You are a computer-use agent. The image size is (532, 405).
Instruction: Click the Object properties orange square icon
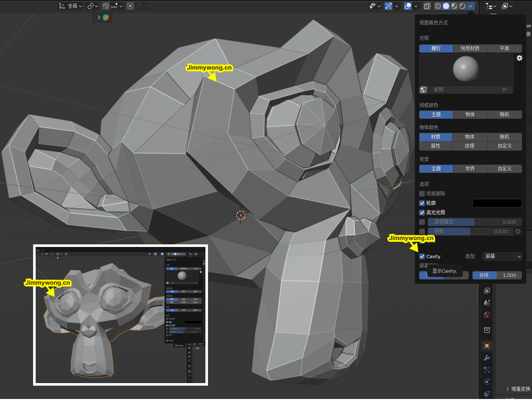(487, 346)
